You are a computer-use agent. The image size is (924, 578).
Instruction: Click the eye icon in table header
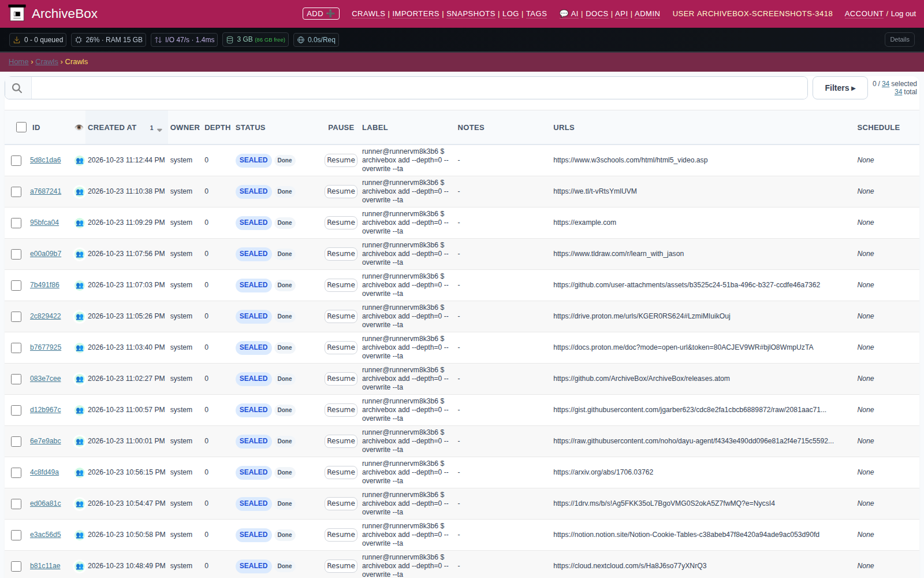pos(79,128)
